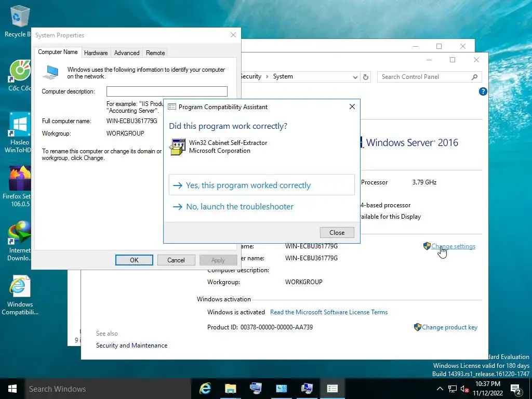Click the Program Compatibility Assistant taskbar icon
The width and height of the screenshot is (532, 399).
[332, 389]
